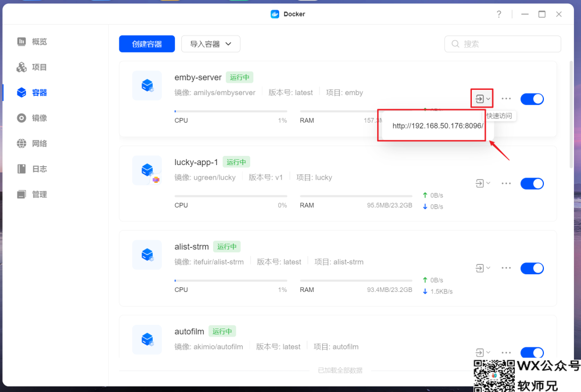Viewport: 581px width, 392px height.
Task: Click the 运行中 status badge of lucky-app-1
Action: click(x=236, y=162)
